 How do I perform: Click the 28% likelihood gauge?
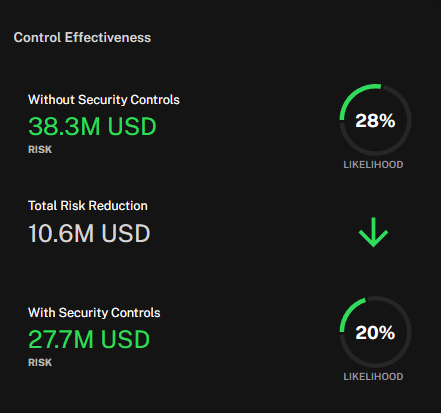[x=375, y=120]
